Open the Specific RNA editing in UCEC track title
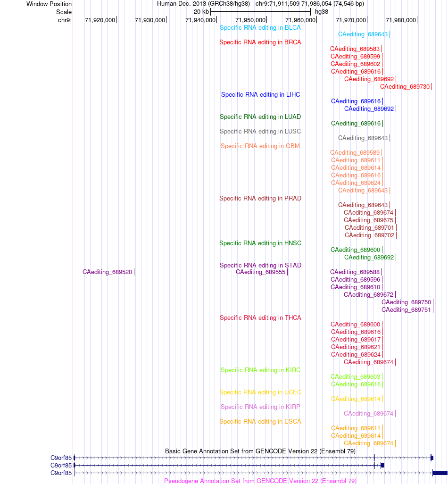This screenshot has width=448, height=484. (260, 392)
